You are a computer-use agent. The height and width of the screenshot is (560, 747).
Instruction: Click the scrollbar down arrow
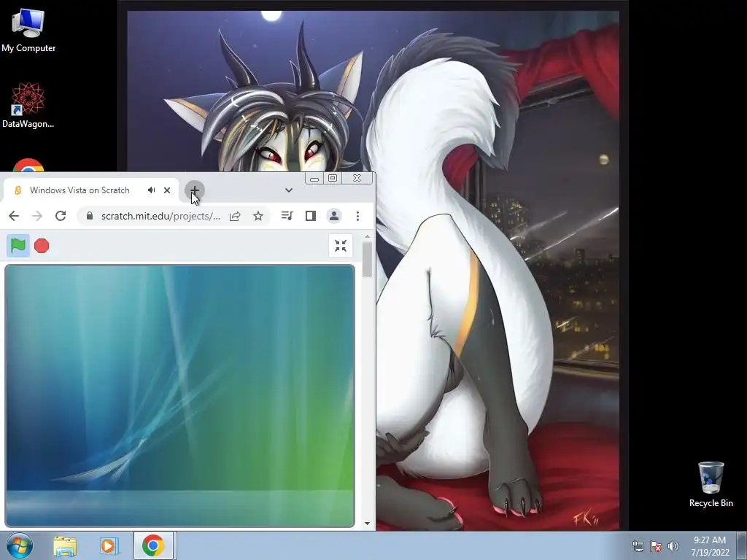pyautogui.click(x=367, y=524)
